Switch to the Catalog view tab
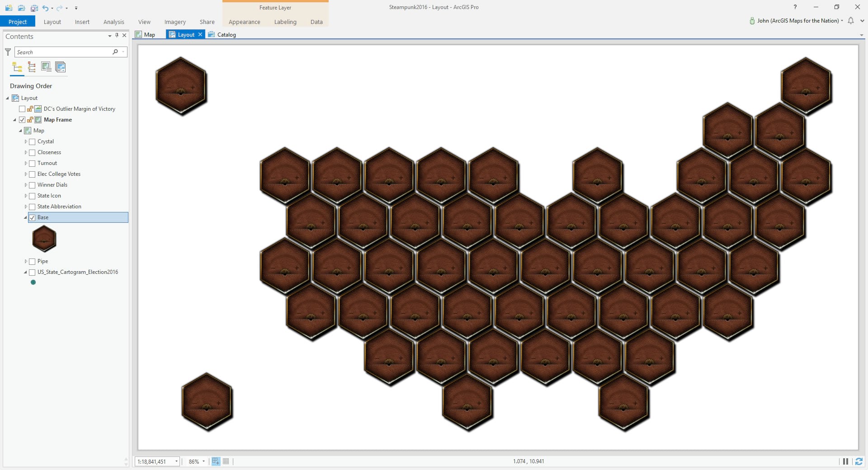Viewport: 868px width, 470px height. click(222, 35)
